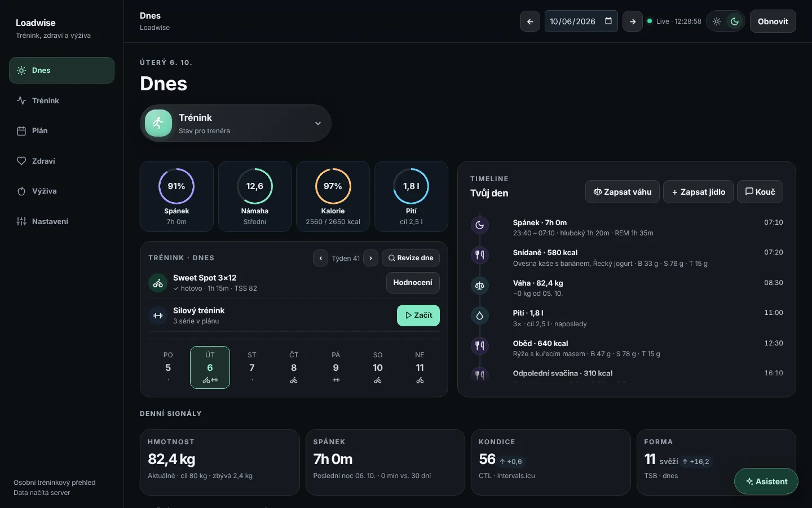Screen dimensions: 812x508
Task: Open Výživa in the sidebar
Action: (61, 191)
